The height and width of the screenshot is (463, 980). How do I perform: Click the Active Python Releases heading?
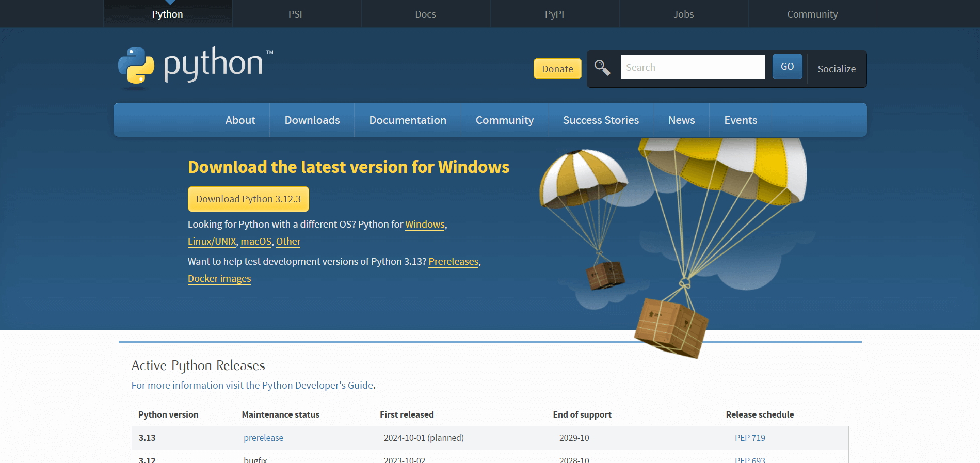pos(198,365)
